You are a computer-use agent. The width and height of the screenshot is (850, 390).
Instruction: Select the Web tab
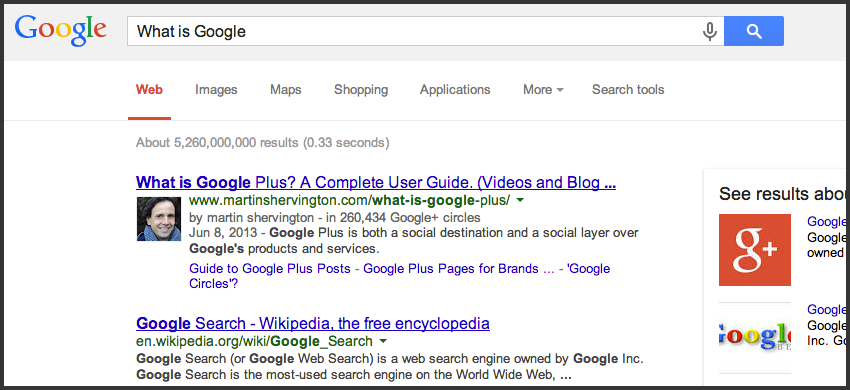[149, 89]
